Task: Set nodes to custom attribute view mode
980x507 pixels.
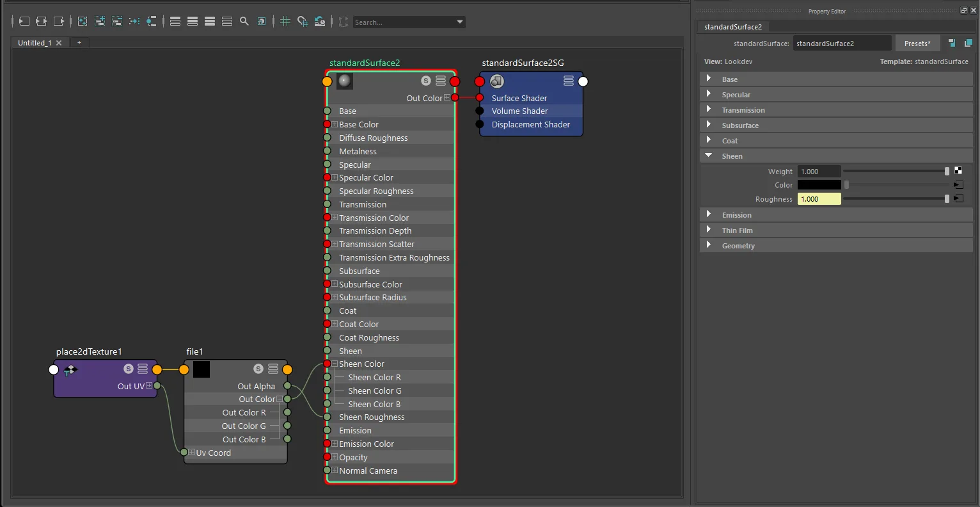Action: coord(227,22)
